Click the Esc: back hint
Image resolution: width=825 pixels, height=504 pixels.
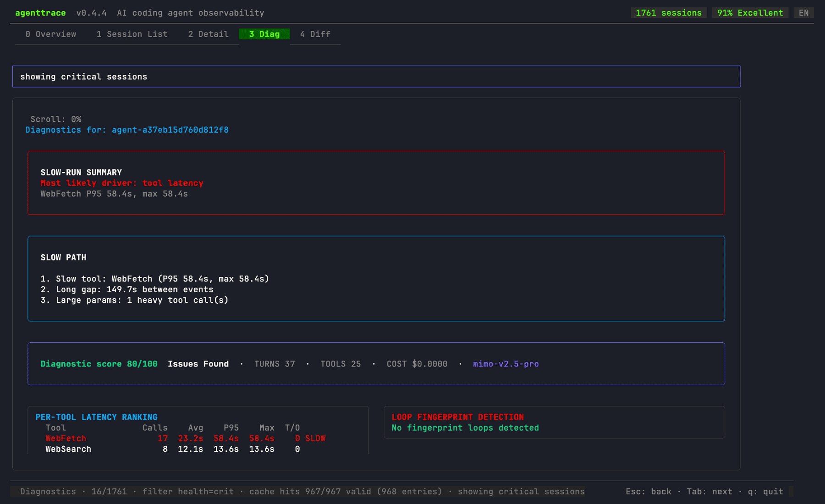649,492
